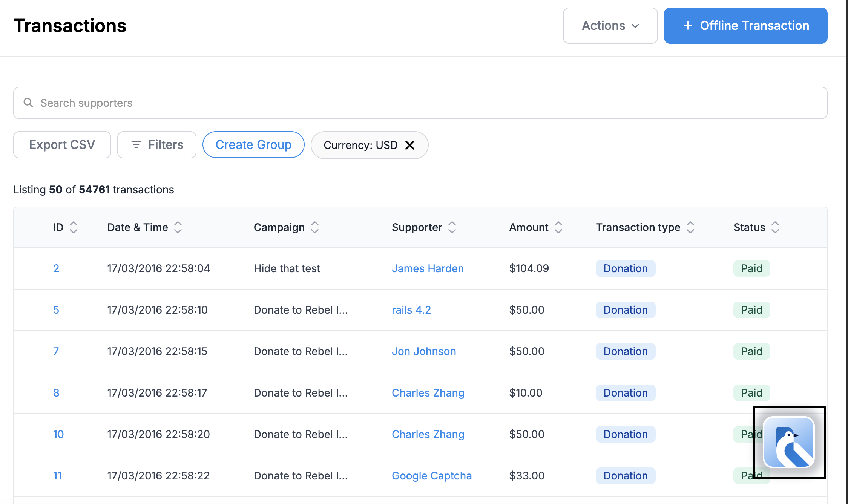The image size is (848, 504).
Task: Open supporter James Harden
Action: pos(428,268)
